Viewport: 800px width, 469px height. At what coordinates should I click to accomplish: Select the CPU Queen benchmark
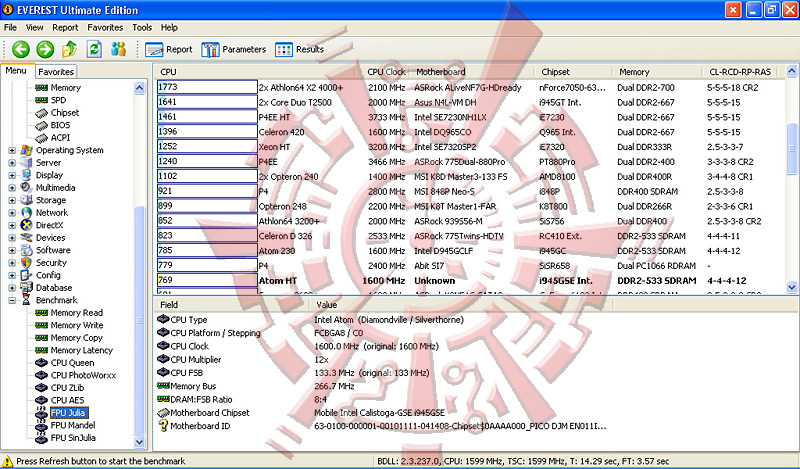coord(72,363)
